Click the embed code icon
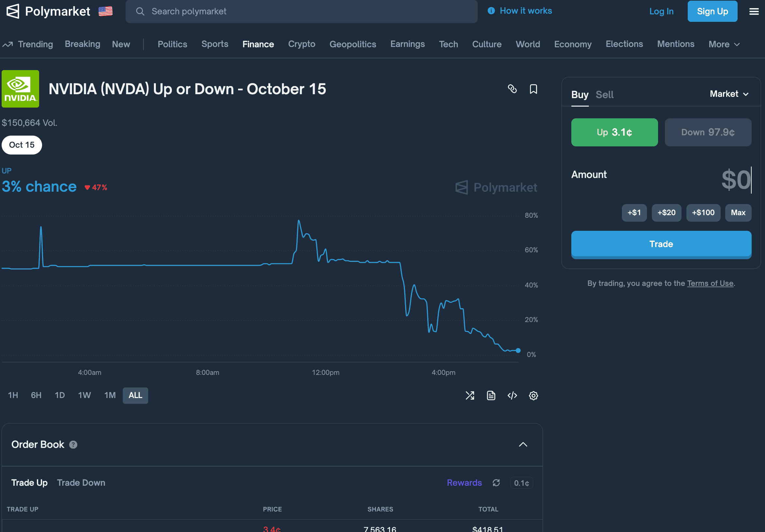 pos(512,395)
